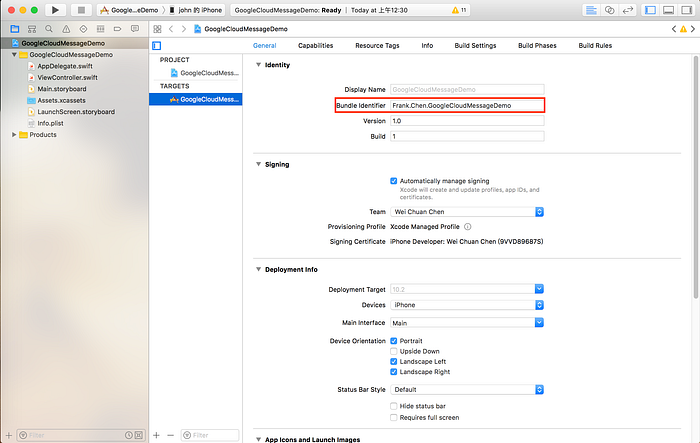Toggle Automatically manage signing checkbox
Screen dimensions: 700x443
[393, 181]
